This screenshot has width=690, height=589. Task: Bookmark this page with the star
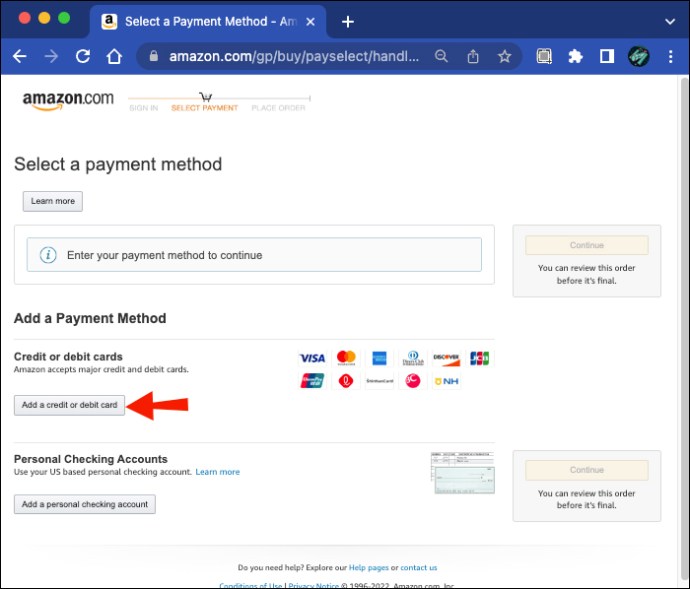pyautogui.click(x=504, y=56)
